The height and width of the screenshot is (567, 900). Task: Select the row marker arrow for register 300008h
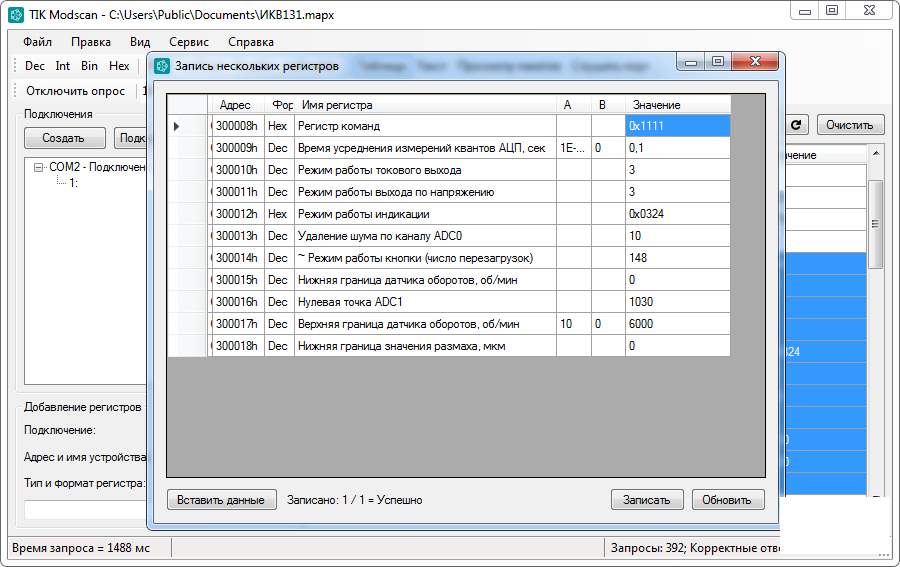(176, 126)
